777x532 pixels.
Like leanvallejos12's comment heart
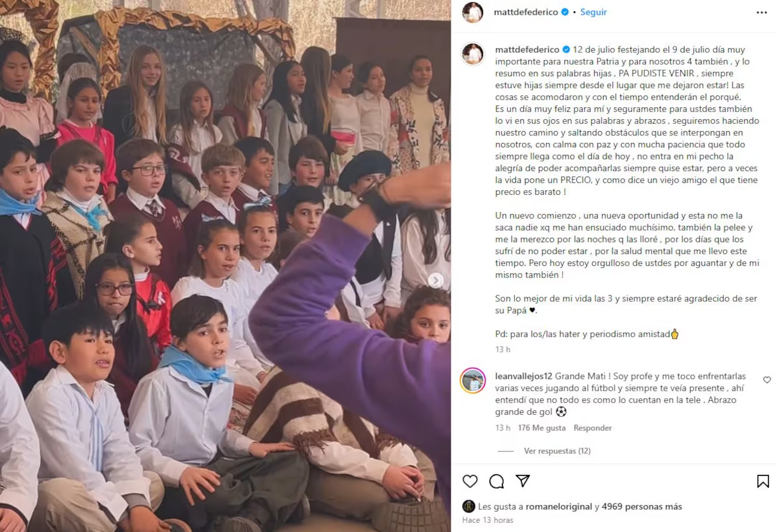pos(767,380)
